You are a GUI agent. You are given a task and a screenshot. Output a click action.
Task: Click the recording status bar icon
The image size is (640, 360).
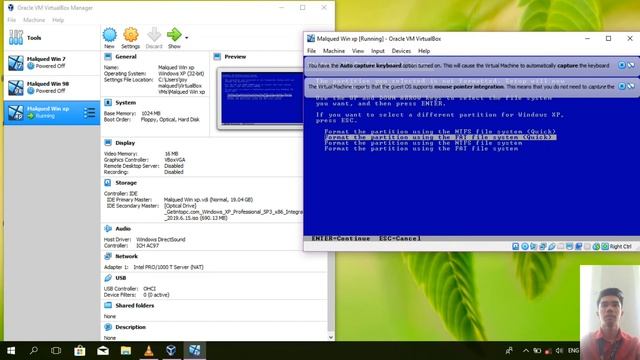pos(579,247)
